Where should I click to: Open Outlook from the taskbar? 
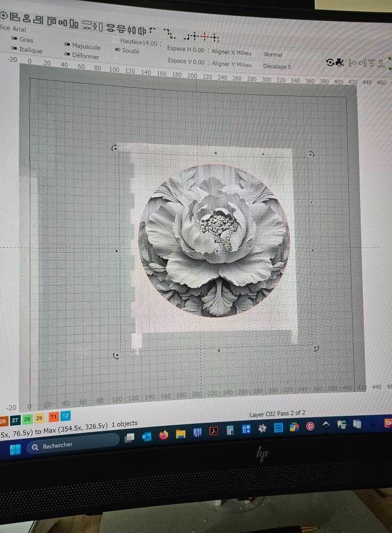point(146,436)
